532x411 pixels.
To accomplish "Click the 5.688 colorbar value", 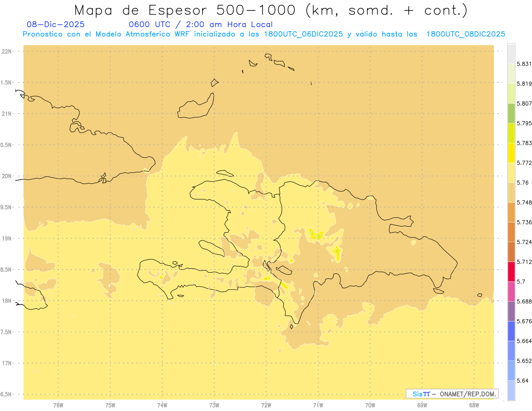I will pos(524,301).
